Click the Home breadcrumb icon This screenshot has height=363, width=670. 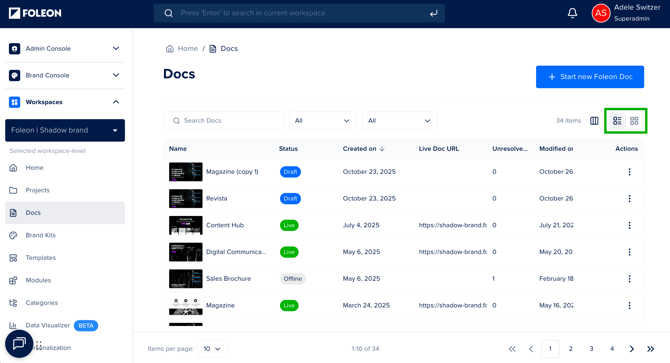coord(170,49)
